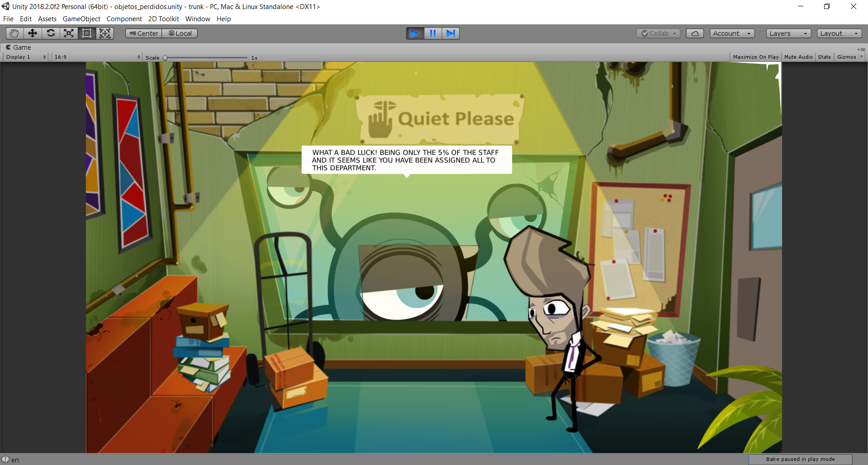The image size is (868, 465).
Task: Select the combined Transform tool
Action: 105,33
